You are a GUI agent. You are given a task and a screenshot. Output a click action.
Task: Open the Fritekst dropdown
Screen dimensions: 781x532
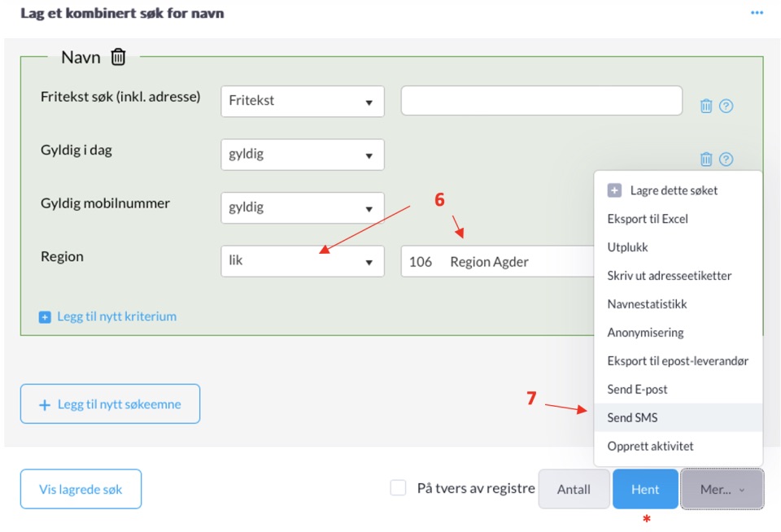coord(303,101)
